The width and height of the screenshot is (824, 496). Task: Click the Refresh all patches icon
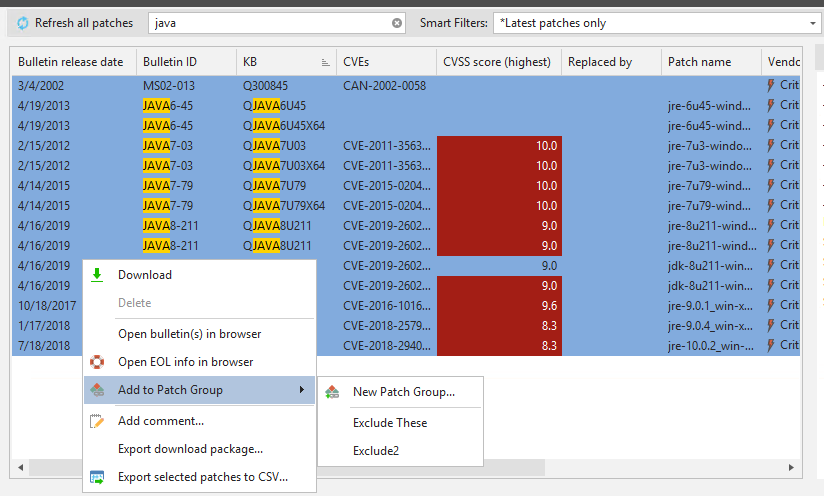(x=23, y=23)
